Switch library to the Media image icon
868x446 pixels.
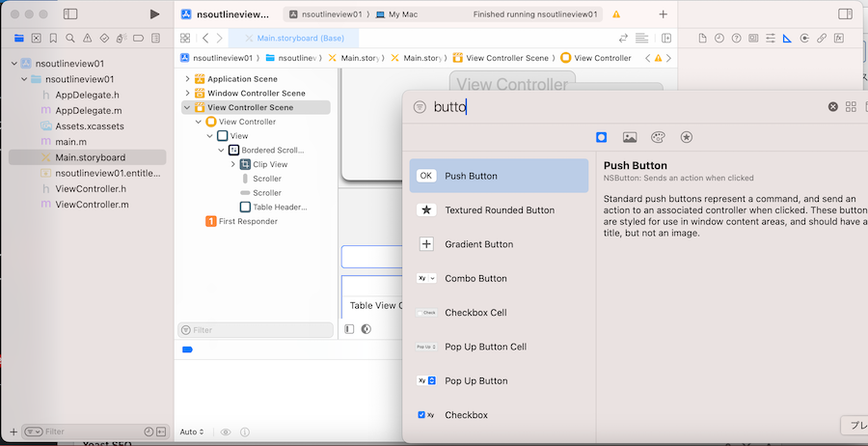click(x=630, y=138)
